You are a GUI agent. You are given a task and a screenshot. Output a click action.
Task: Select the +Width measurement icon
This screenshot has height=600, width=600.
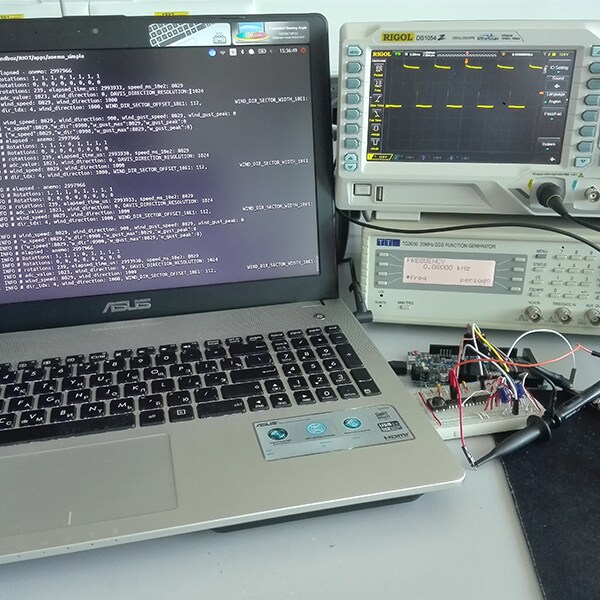[376, 129]
